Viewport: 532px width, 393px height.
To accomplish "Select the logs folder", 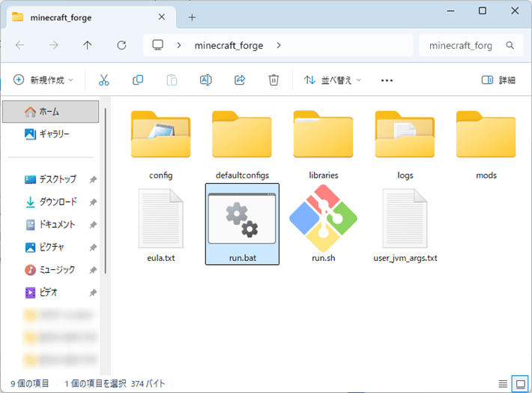I will [x=405, y=145].
